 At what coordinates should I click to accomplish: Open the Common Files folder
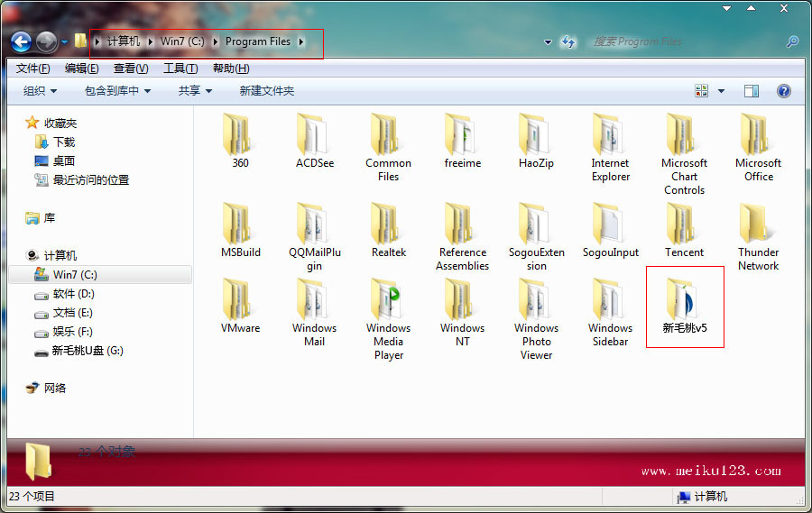(388, 148)
